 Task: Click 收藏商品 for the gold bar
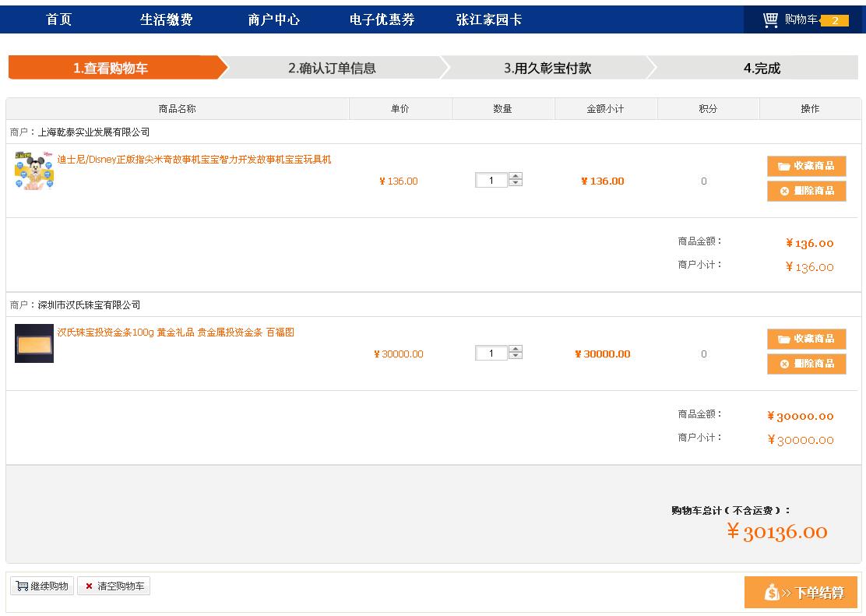[806, 339]
